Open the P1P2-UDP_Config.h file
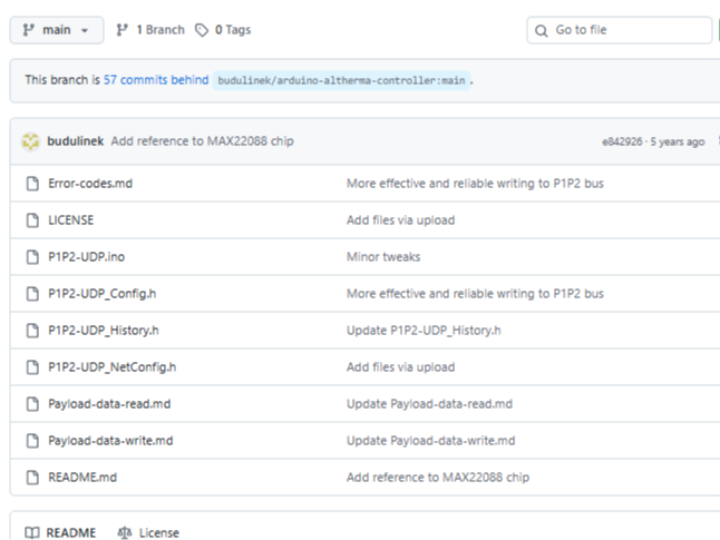Viewport: 720px width, 540px height. [102, 294]
